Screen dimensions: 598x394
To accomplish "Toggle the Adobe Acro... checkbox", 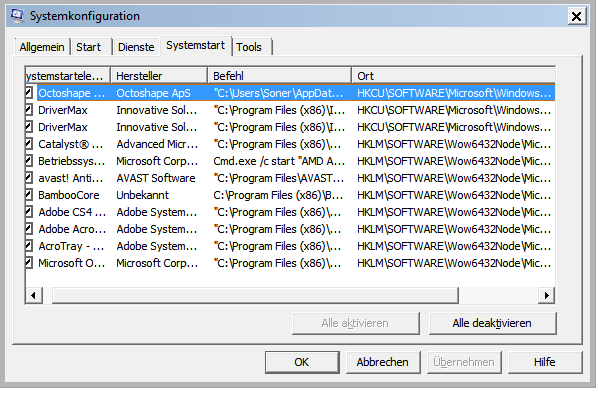I will coord(29,228).
